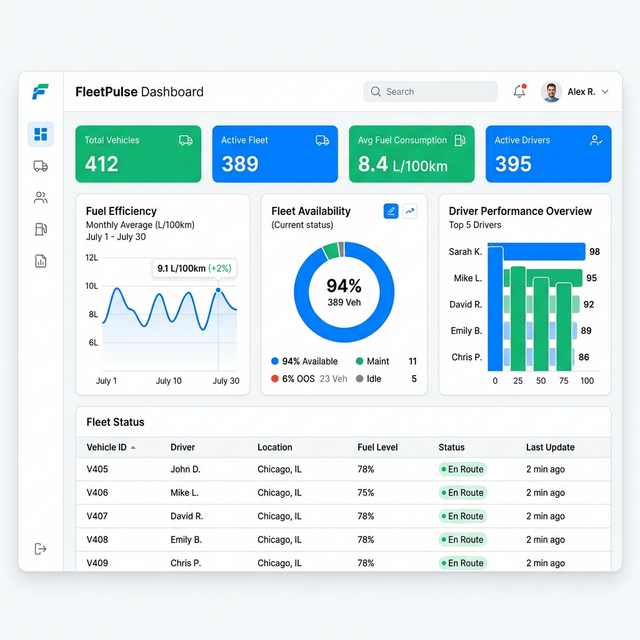Open the Reports chart icon in sidebar
640x640 pixels.
pos(41,261)
